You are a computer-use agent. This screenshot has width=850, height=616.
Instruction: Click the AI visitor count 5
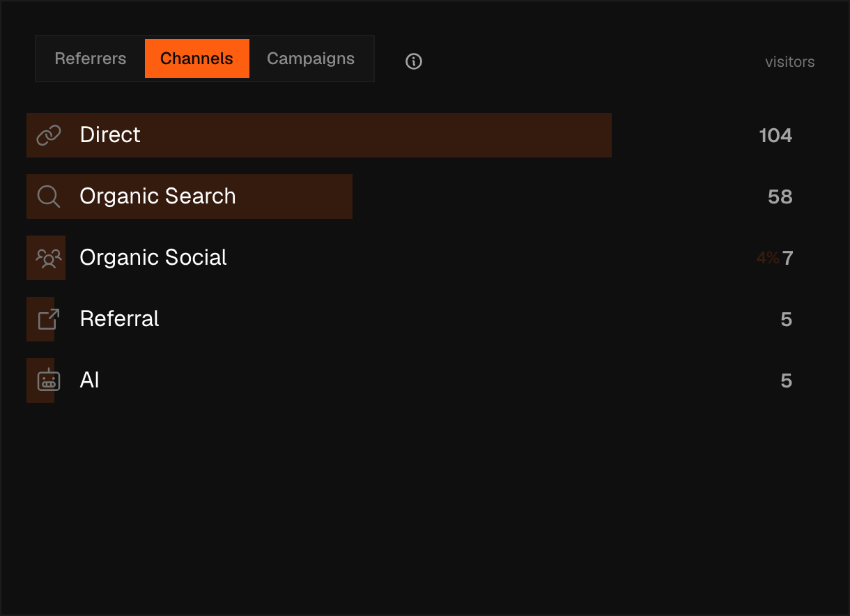pyautogui.click(x=787, y=380)
